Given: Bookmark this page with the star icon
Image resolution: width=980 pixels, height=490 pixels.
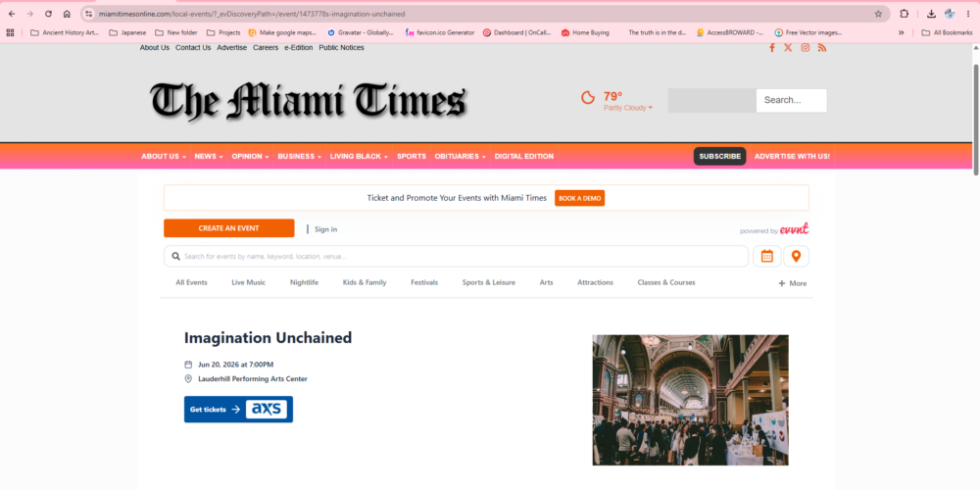Looking at the screenshot, I should [x=878, y=14].
